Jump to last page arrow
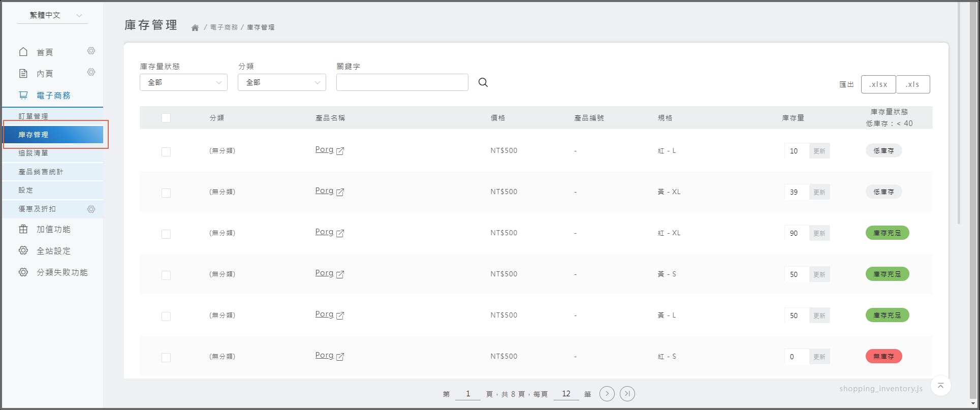980x410 pixels. [627, 394]
